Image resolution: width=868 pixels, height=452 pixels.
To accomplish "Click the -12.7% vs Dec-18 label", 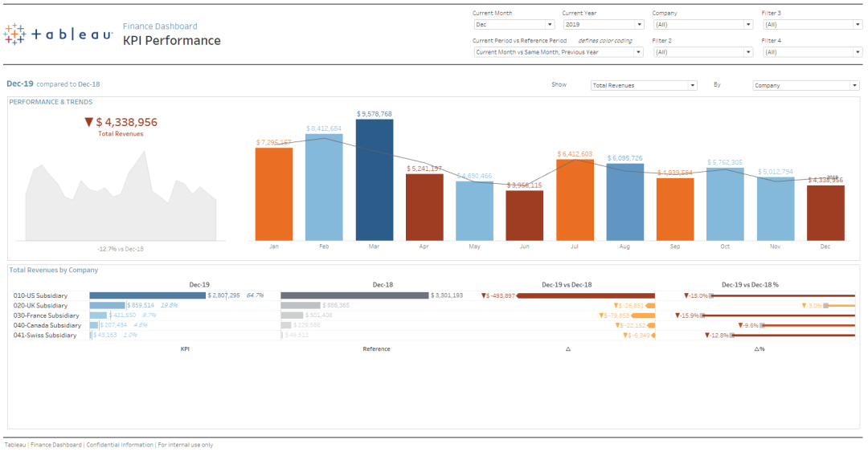I will pyautogui.click(x=121, y=249).
